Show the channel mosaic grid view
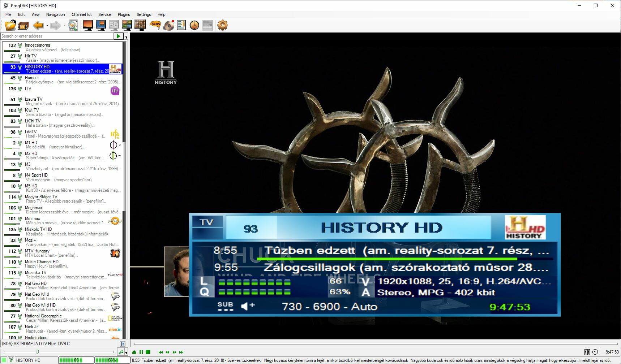Screen dimensions: 621x364 140,25
